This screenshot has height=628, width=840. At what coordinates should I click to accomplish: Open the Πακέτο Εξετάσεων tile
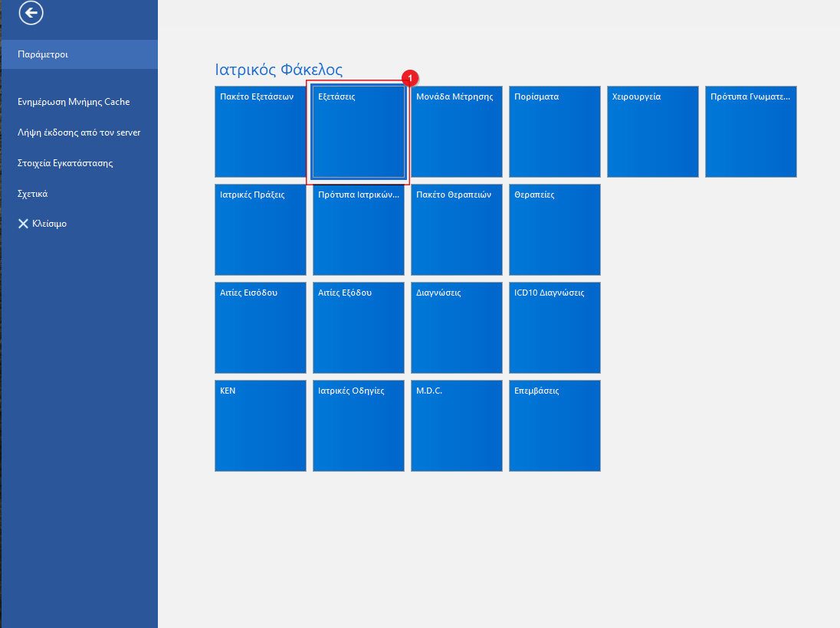(261, 132)
